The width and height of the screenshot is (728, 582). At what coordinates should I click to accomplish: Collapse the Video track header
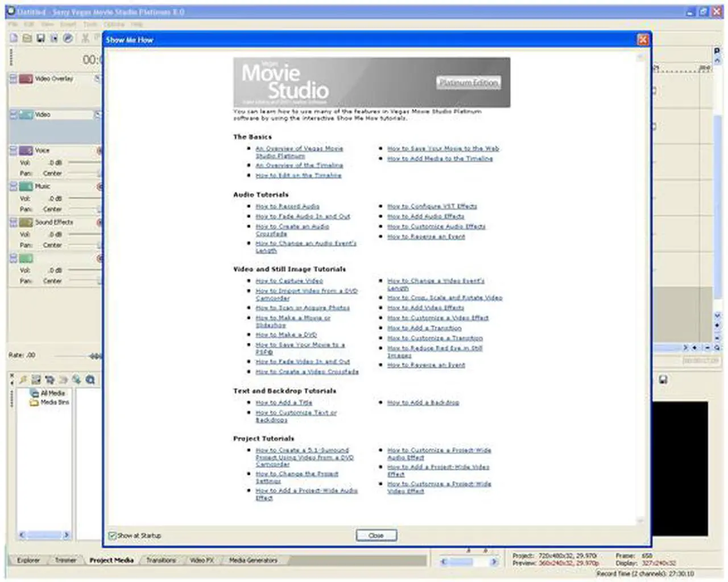13,115
